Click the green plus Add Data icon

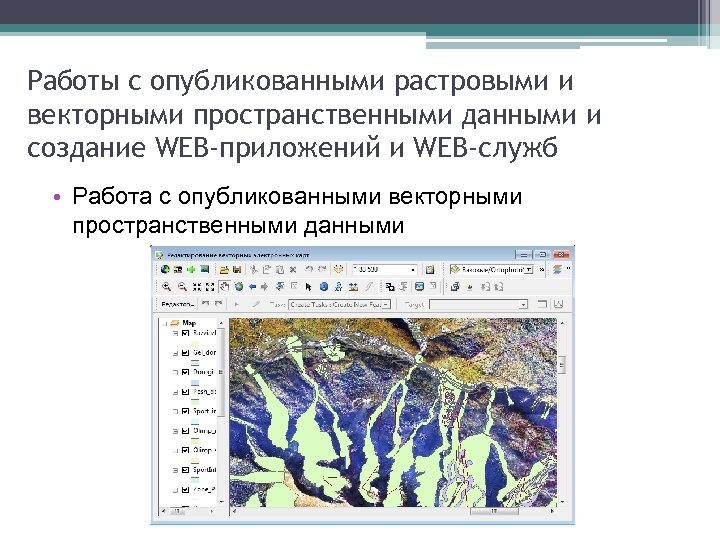pyautogui.click(x=191, y=270)
